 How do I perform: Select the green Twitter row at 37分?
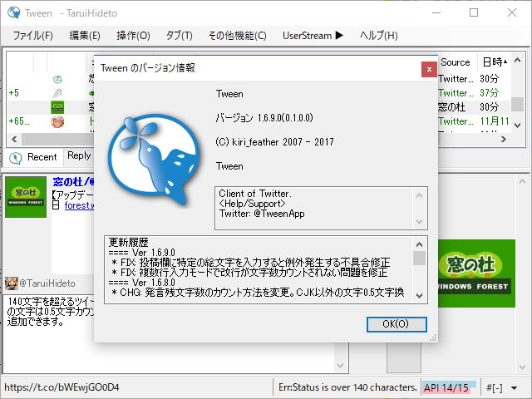(474, 93)
